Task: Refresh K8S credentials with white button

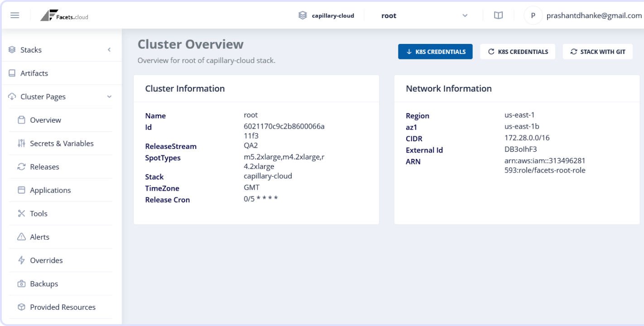Action: point(518,52)
